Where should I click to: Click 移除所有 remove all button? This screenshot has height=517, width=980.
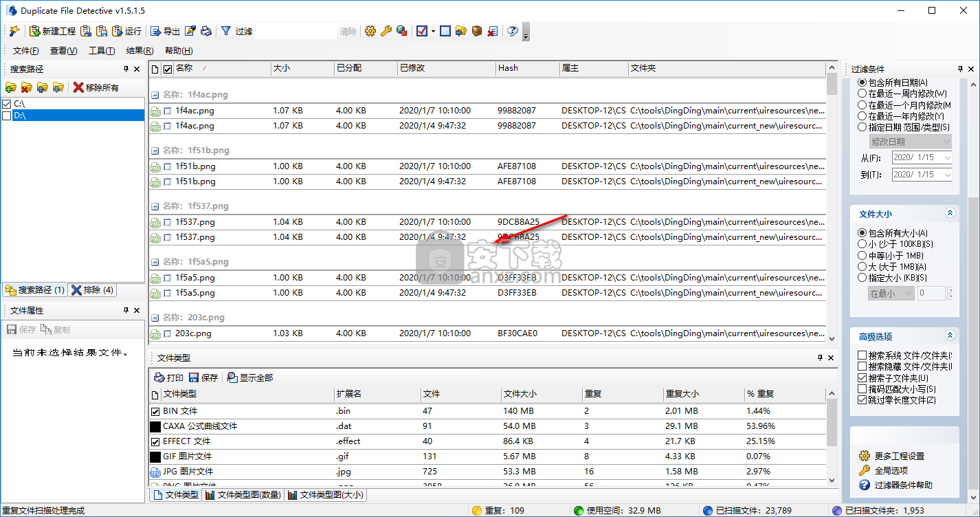pyautogui.click(x=96, y=87)
